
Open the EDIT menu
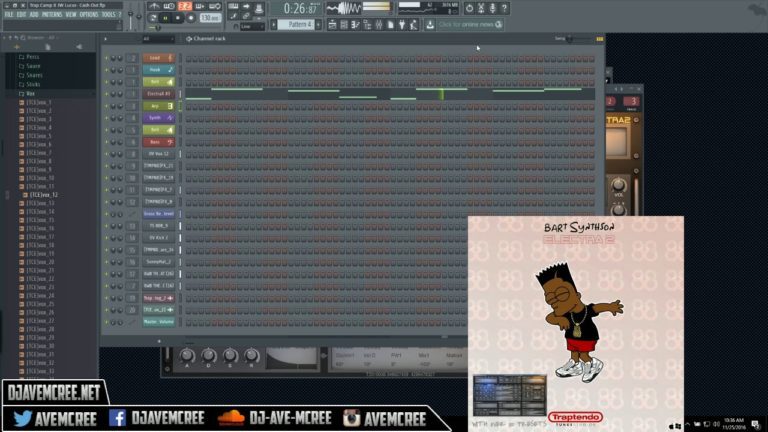click(22, 15)
